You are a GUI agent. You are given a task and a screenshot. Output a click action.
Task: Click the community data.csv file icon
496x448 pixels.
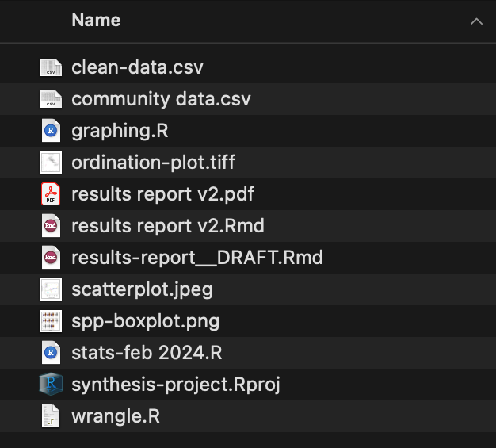coord(51,99)
